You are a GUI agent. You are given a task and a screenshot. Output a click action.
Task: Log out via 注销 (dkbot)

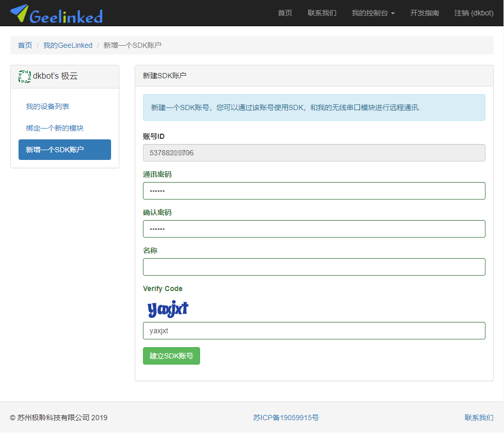(474, 13)
